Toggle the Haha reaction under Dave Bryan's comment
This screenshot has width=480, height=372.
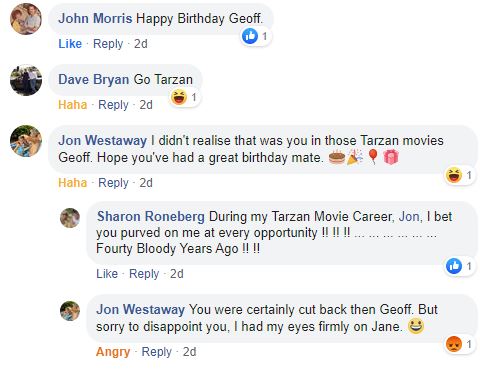point(72,105)
